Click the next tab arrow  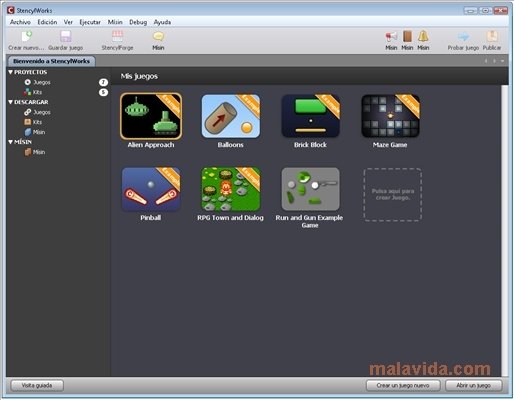click(494, 61)
